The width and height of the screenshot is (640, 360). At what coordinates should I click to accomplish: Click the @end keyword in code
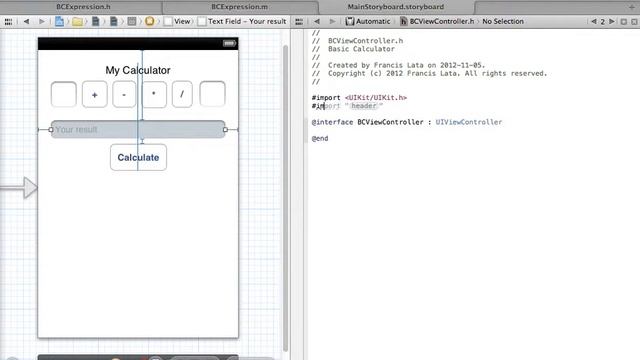(320, 138)
